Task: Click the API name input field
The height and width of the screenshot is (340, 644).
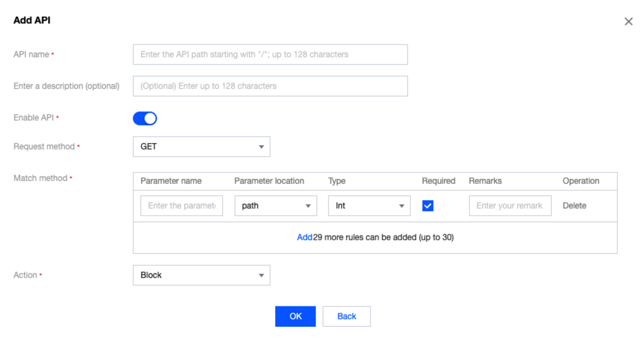Action: tap(270, 54)
